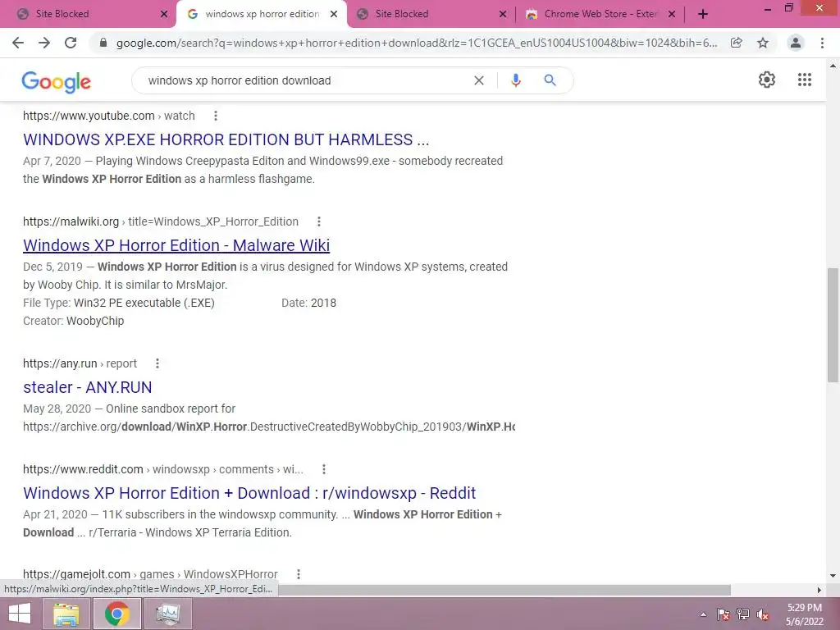
Task: Open Chrome from the taskbar
Action: pos(116,614)
